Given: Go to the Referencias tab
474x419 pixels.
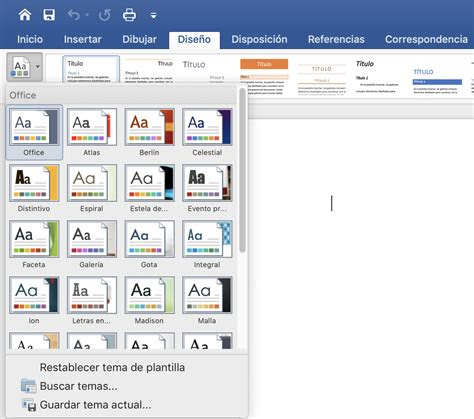Looking at the screenshot, I should (x=336, y=39).
